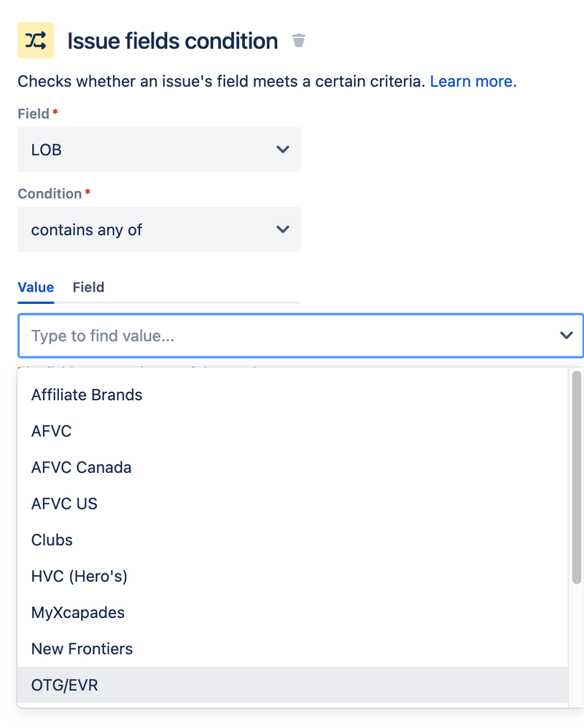The height and width of the screenshot is (728, 584).
Task: Select the OTG/EVR option
Action: pyautogui.click(x=65, y=685)
